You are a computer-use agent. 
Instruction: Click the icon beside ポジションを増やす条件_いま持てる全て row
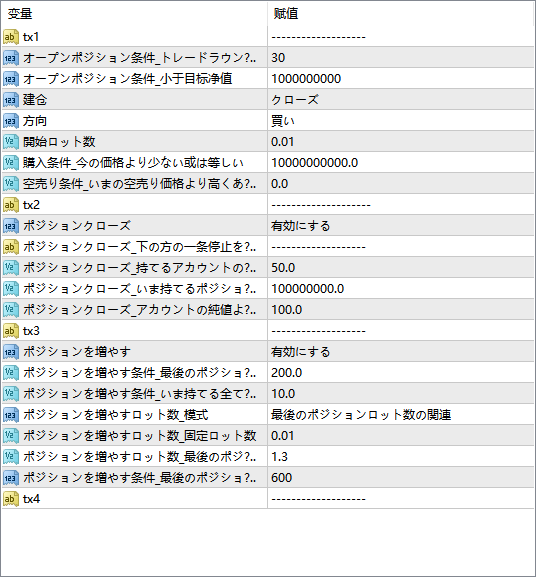point(11,394)
